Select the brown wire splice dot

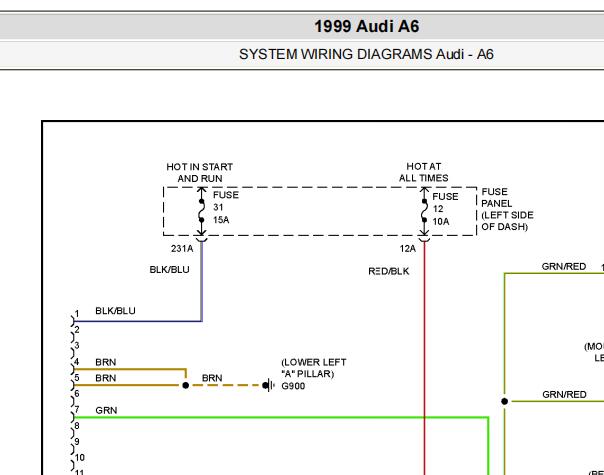coord(186,385)
